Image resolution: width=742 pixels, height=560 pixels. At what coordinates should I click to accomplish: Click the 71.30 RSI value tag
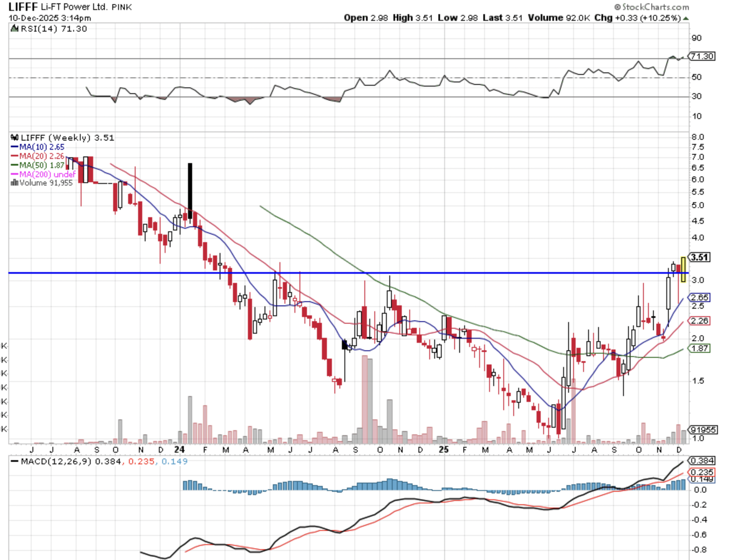click(702, 56)
